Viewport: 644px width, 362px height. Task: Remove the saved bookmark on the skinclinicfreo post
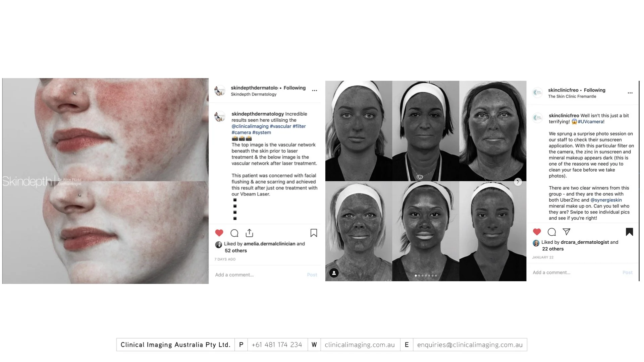(629, 232)
